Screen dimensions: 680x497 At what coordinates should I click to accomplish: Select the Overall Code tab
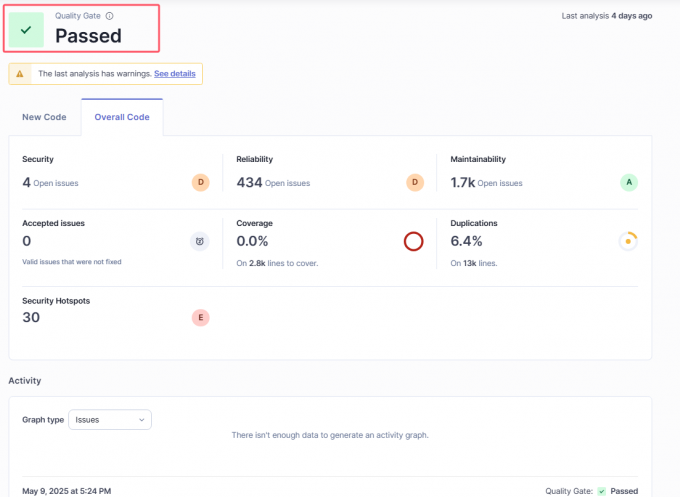[122, 117]
